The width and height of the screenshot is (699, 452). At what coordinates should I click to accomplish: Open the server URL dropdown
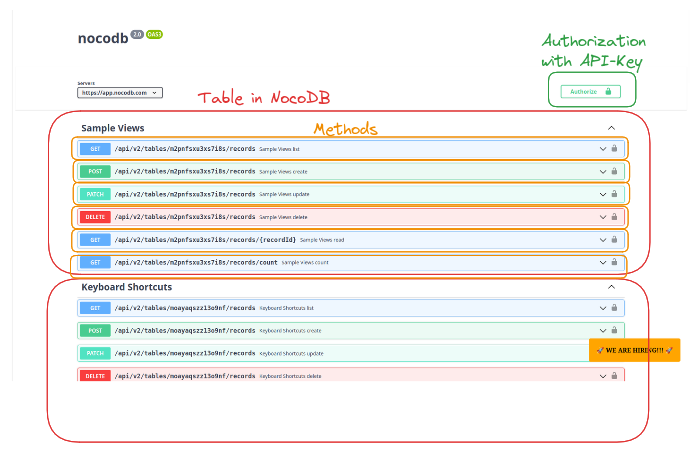[x=120, y=93]
